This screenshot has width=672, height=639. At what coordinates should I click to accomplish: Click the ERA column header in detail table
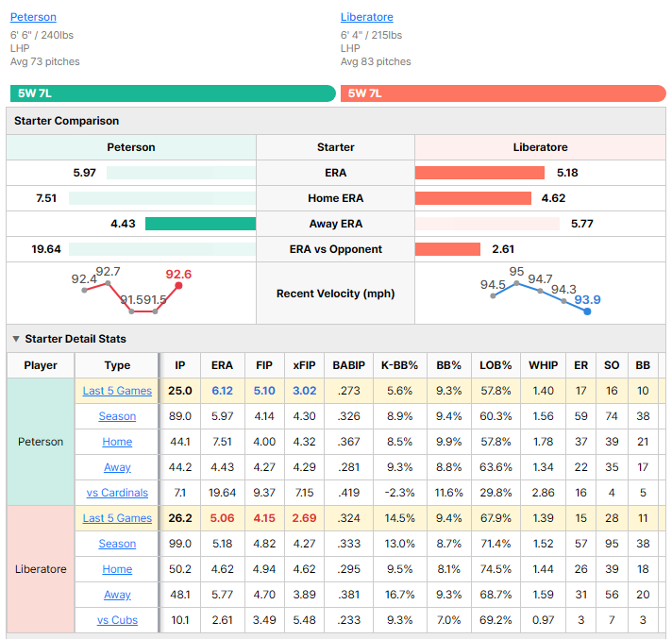pyautogui.click(x=222, y=365)
